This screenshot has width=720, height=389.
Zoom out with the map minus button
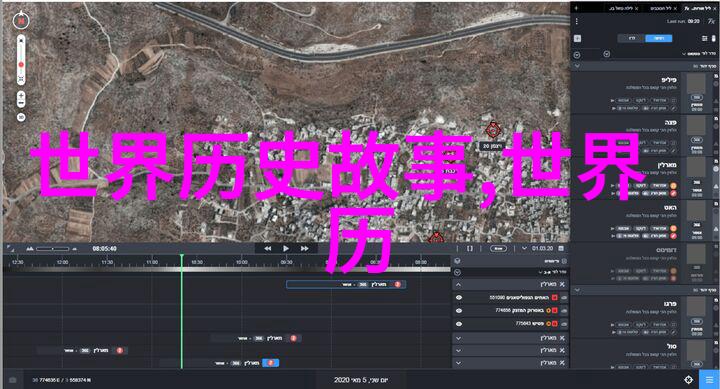(21, 103)
